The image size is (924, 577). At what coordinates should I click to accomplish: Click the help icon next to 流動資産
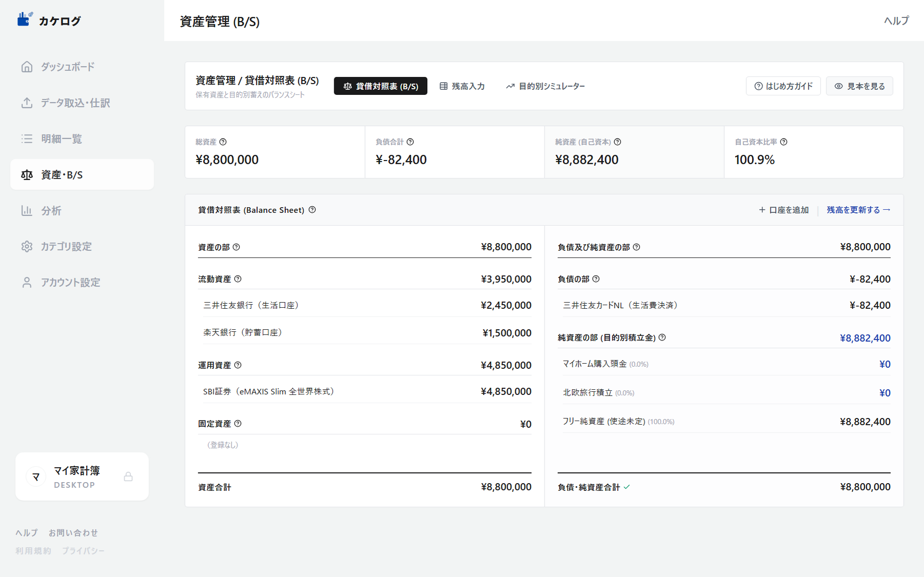(x=238, y=279)
